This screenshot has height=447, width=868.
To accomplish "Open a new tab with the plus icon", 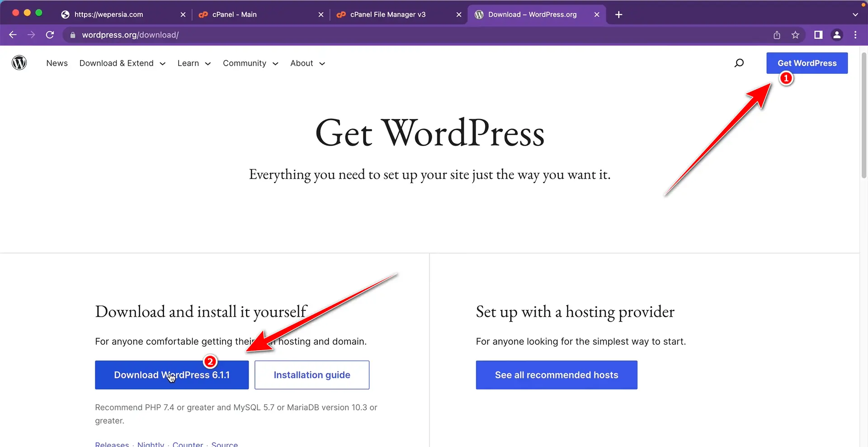I will [x=619, y=14].
